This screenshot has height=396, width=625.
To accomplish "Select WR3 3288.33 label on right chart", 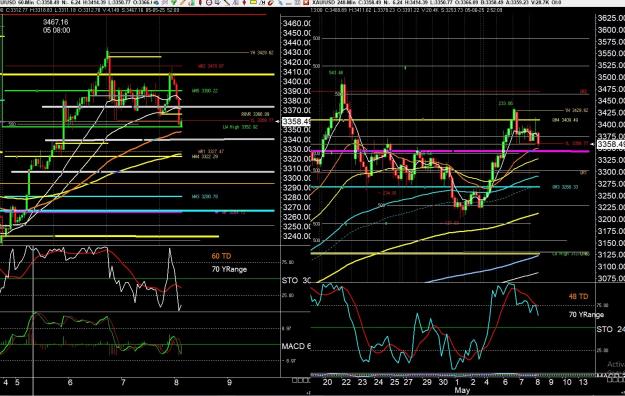I will point(565,187).
